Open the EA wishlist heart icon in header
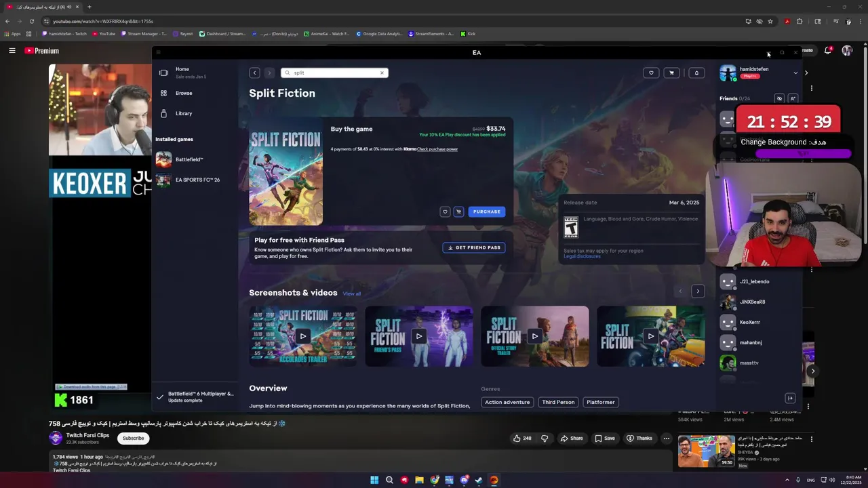 point(651,73)
